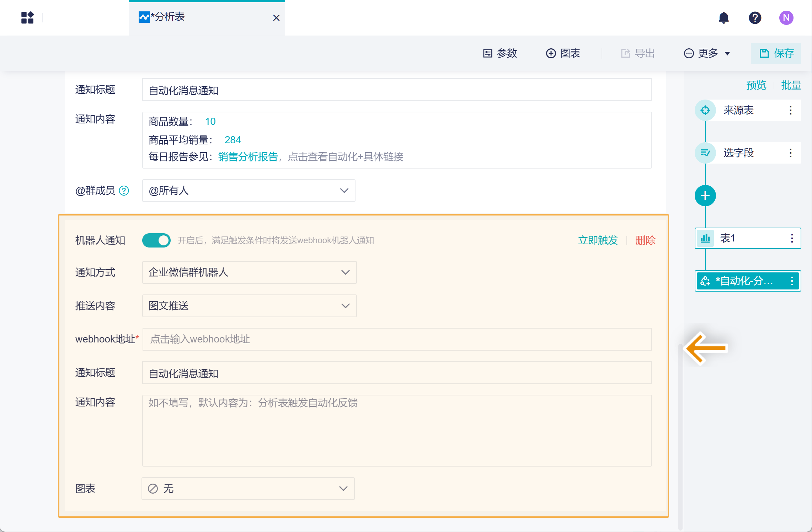The height and width of the screenshot is (532, 812).
Task: Click the plus add-node button
Action: (x=705, y=196)
